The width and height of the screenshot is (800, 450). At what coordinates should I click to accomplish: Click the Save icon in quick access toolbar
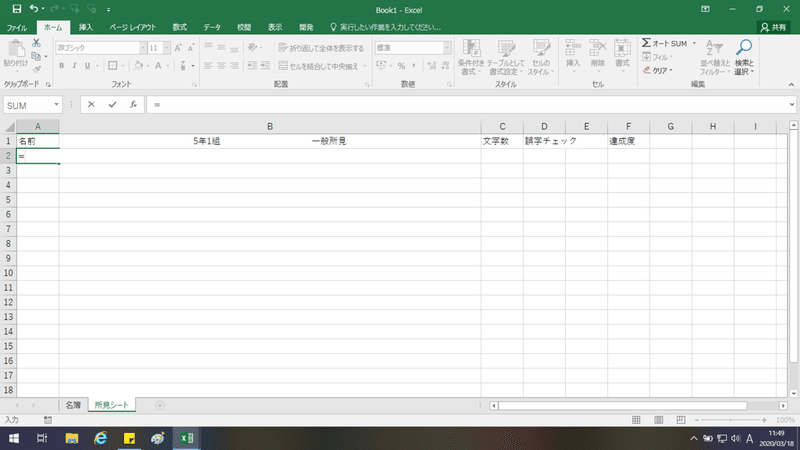point(17,9)
